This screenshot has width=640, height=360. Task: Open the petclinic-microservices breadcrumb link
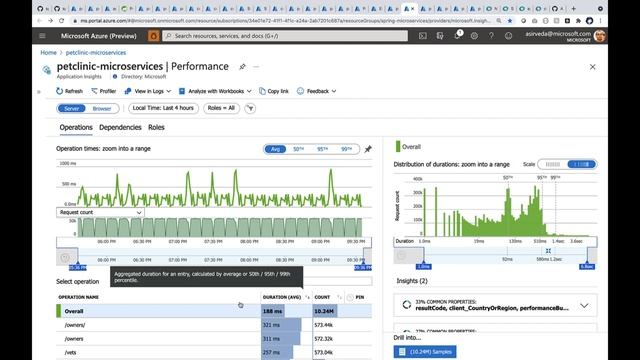96,53
